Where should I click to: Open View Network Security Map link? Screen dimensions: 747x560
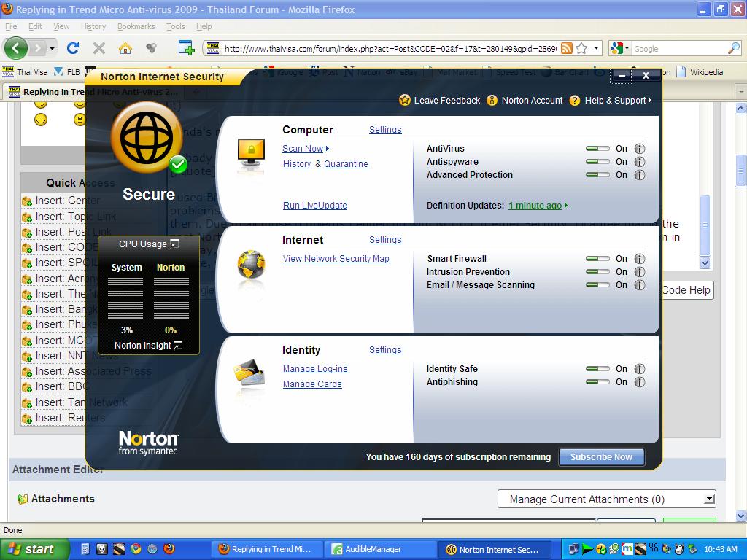[336, 259]
